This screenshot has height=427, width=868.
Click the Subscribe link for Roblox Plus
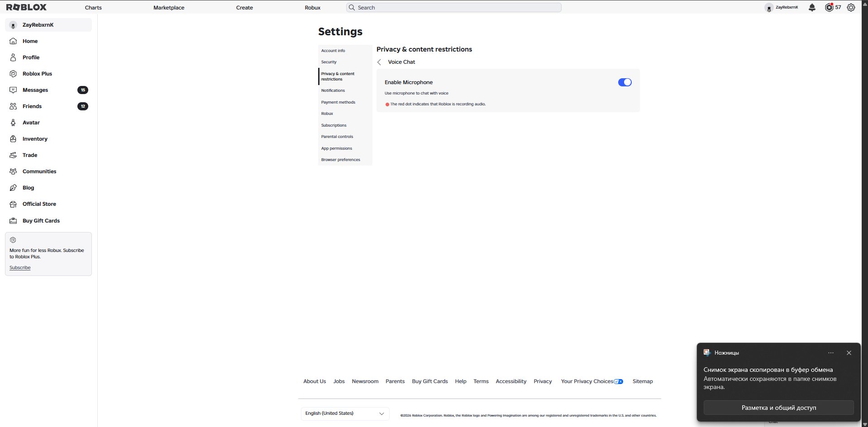(x=20, y=268)
